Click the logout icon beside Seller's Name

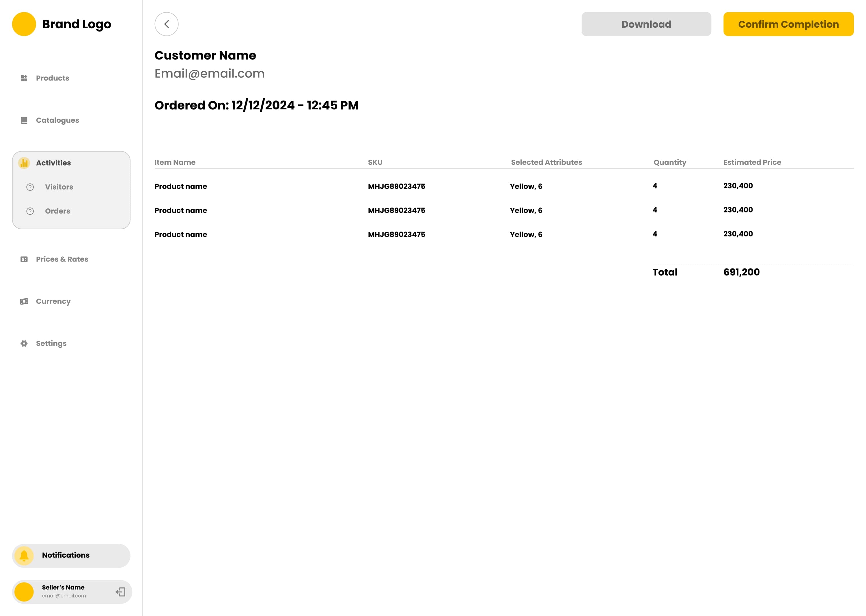click(121, 591)
